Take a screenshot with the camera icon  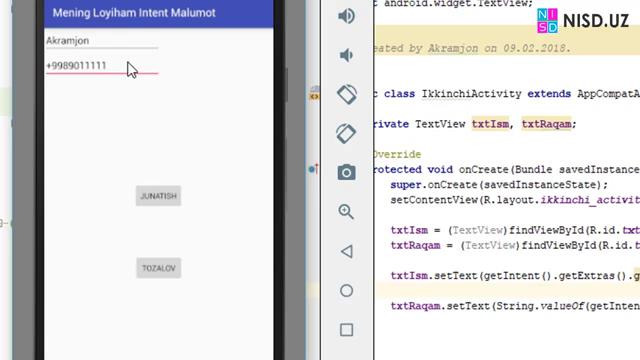[347, 172]
